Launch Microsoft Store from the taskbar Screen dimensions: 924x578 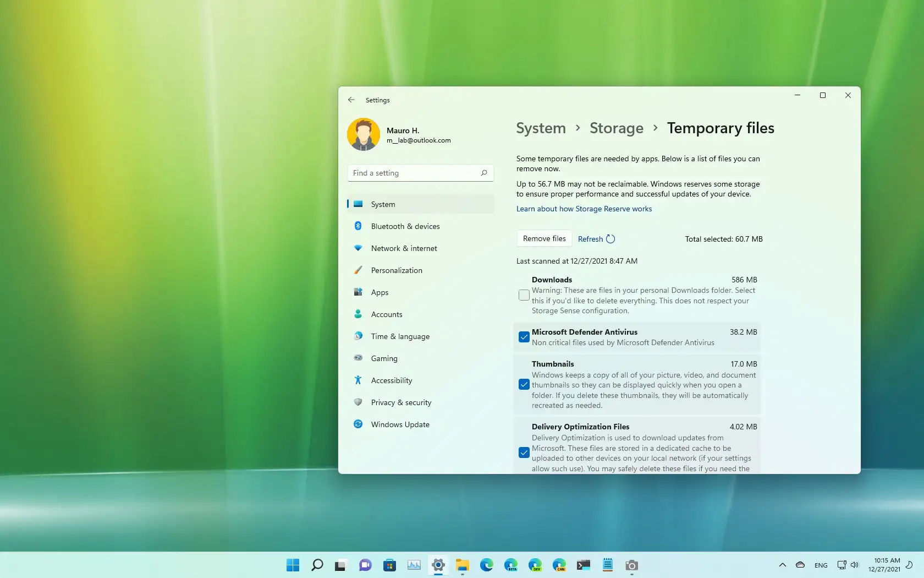click(389, 565)
